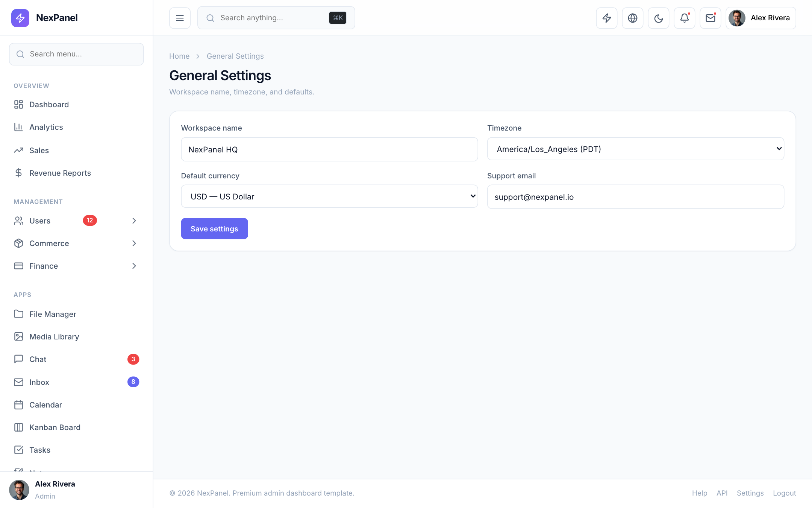812x508 pixels.
Task: Open the Timezone dropdown
Action: click(635, 149)
